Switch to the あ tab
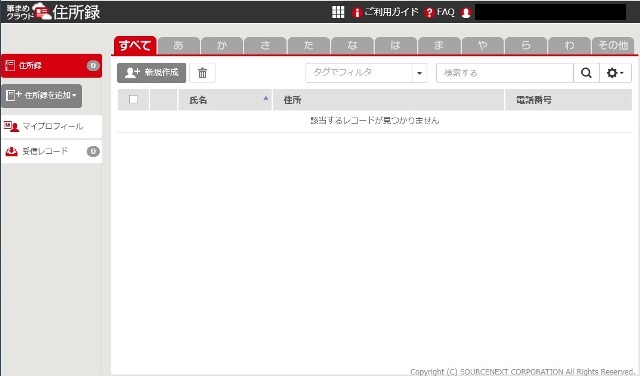Image resolution: width=640 pixels, height=376 pixels. point(179,45)
